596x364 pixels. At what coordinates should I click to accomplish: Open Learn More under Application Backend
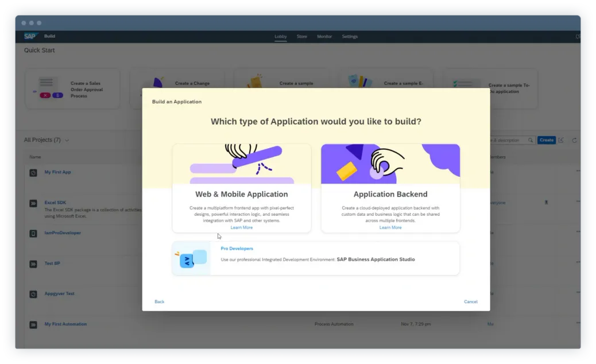[390, 227]
